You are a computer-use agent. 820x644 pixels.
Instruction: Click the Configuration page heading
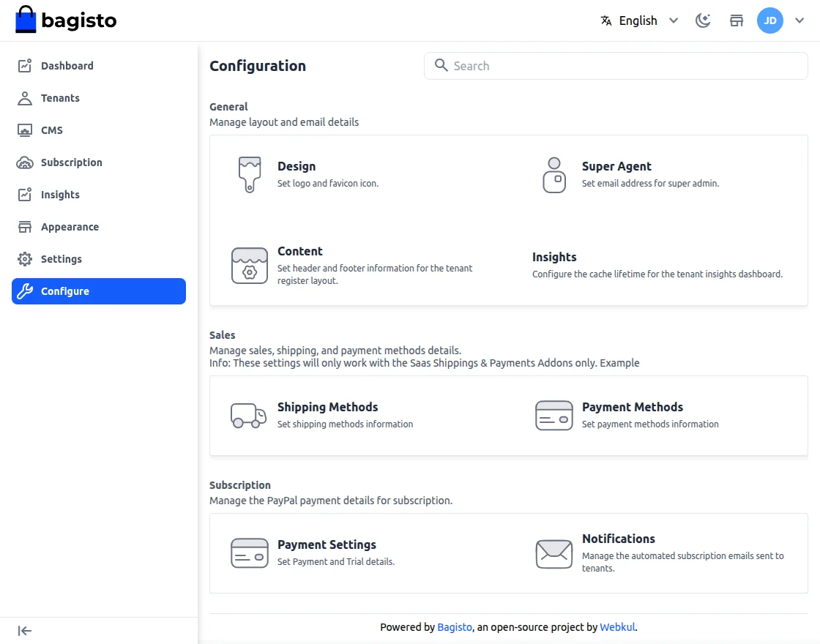[x=258, y=66]
